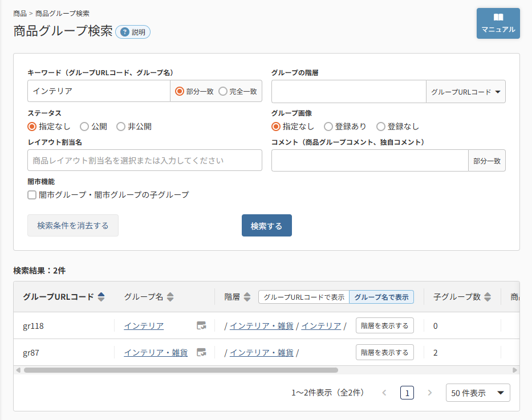The width and height of the screenshot is (532, 420).
Task: Click gr118 URL code cell
Action: pyautogui.click(x=33, y=326)
